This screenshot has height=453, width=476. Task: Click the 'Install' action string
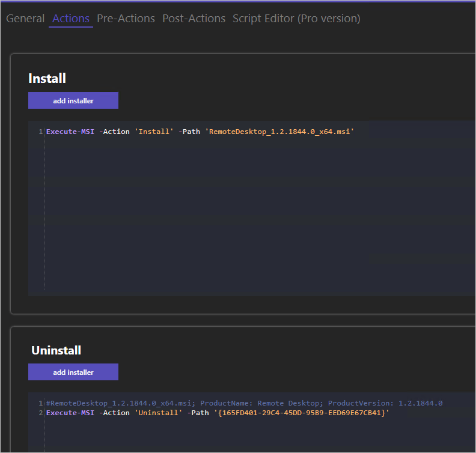pyautogui.click(x=154, y=132)
